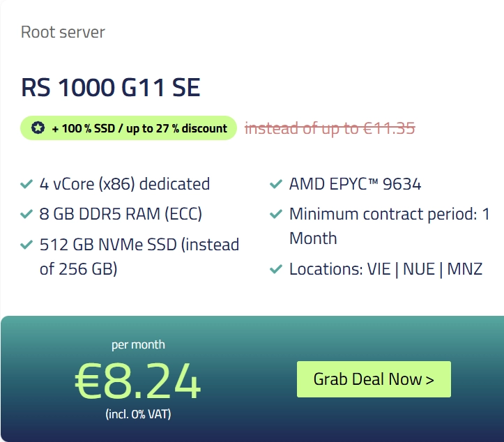This screenshot has width=504, height=442.
Task: Click the star badge icon in discount pill
Action: [38, 128]
